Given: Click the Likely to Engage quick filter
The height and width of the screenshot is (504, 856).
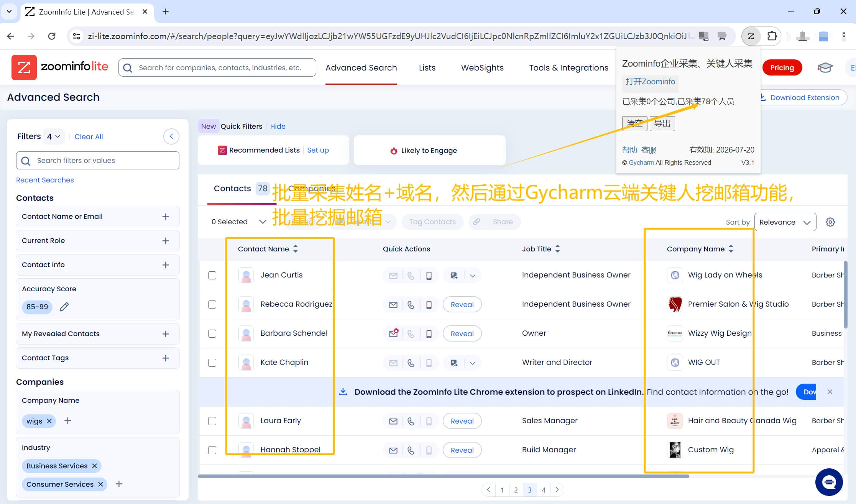Looking at the screenshot, I should tap(429, 150).
